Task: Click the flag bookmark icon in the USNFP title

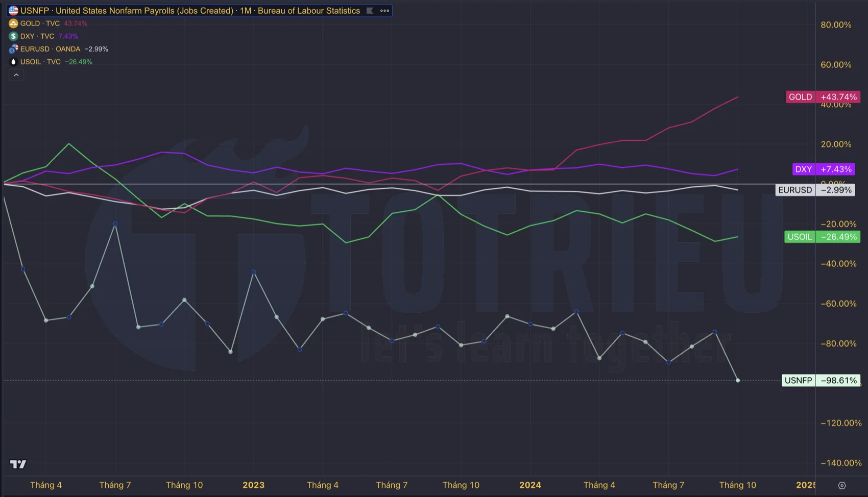Action: click(369, 10)
